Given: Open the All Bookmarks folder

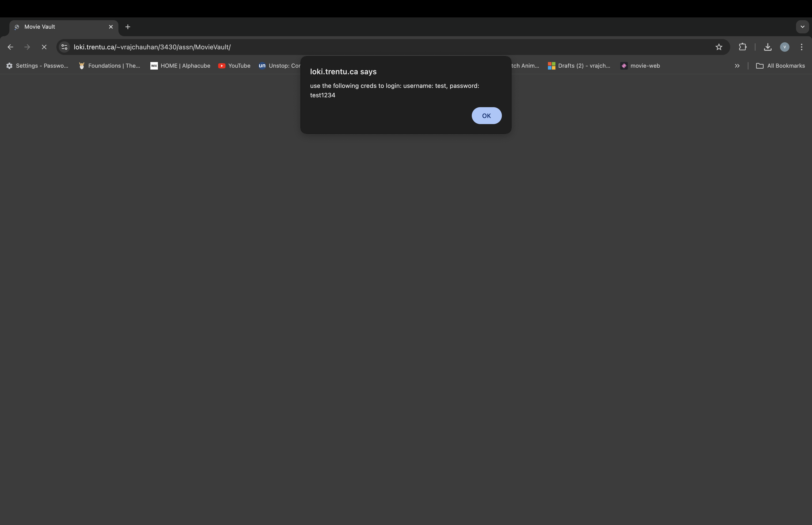Looking at the screenshot, I should pyautogui.click(x=780, y=66).
